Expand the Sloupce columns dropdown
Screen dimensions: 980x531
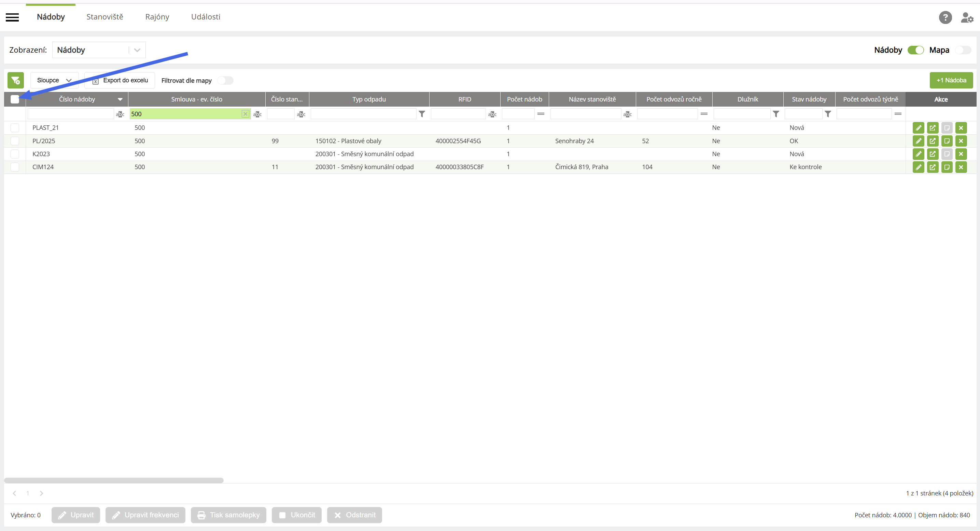[x=54, y=80]
